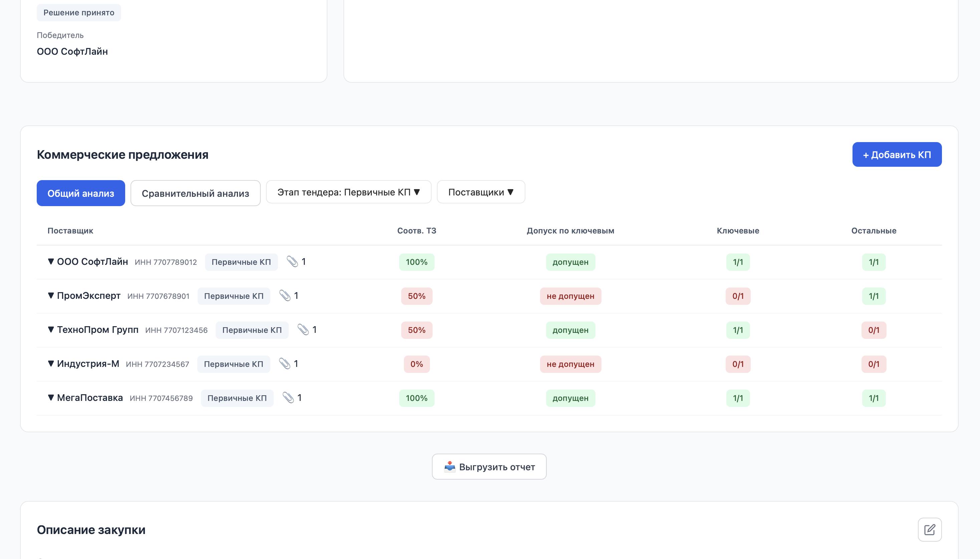The image size is (980, 559).
Task: Click the допущен badge for ТехноПром Групп
Action: 570,330
